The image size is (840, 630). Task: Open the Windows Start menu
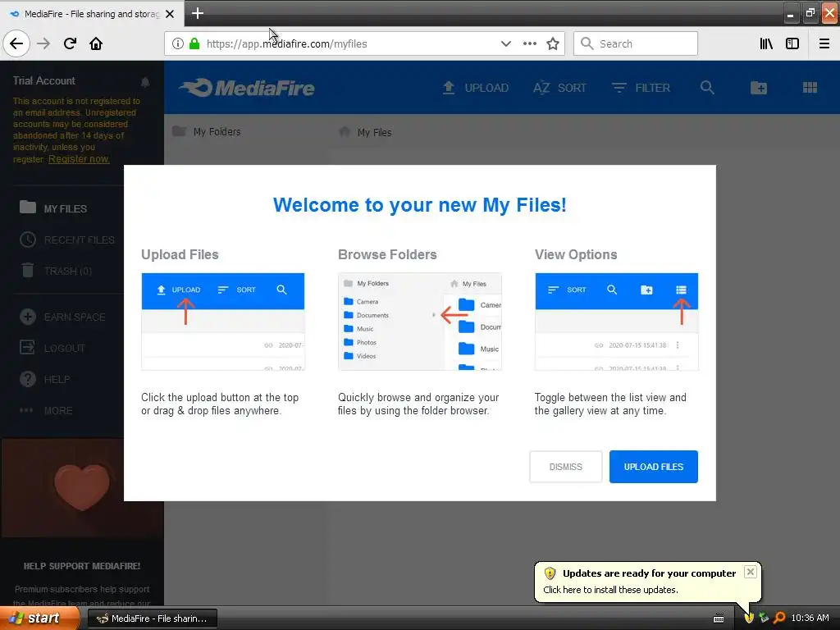pos(39,618)
